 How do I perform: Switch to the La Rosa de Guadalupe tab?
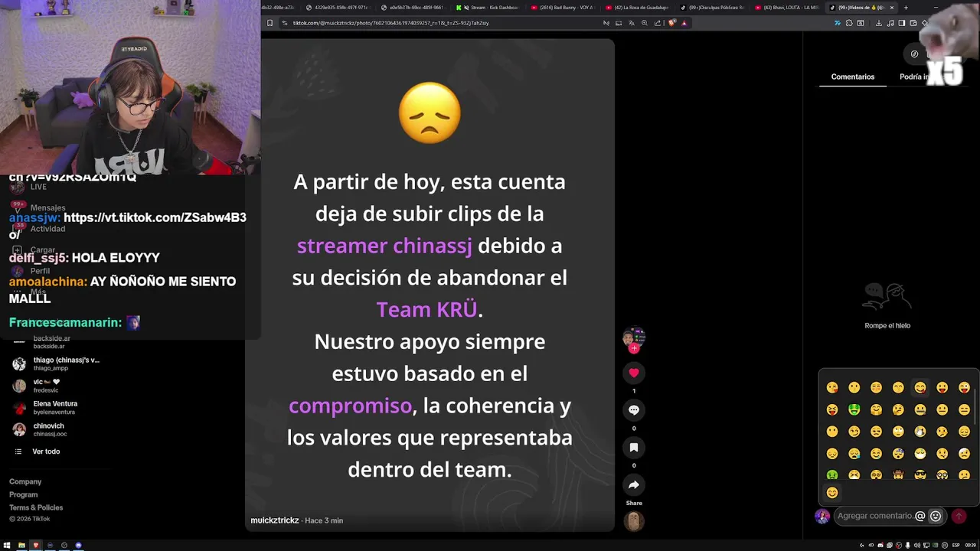point(637,8)
